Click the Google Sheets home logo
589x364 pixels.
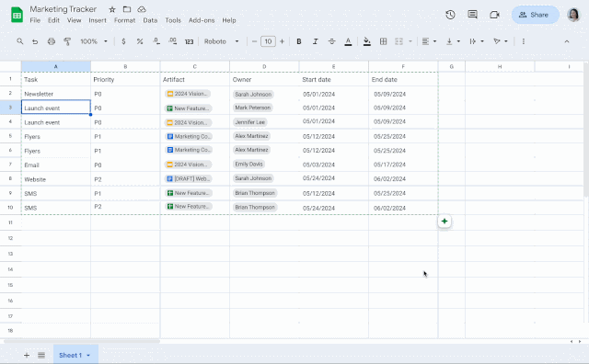(17, 15)
